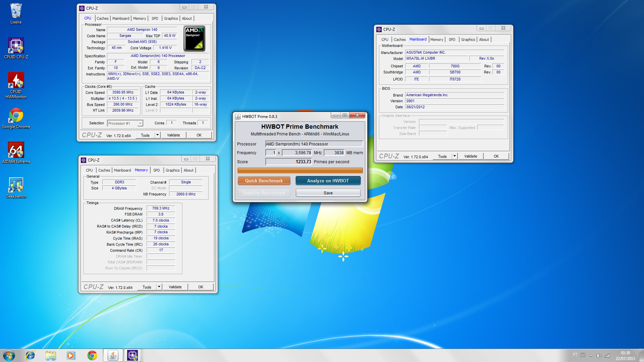Click the touch keyboard tray icon
The image size is (644, 362).
click(583, 355)
